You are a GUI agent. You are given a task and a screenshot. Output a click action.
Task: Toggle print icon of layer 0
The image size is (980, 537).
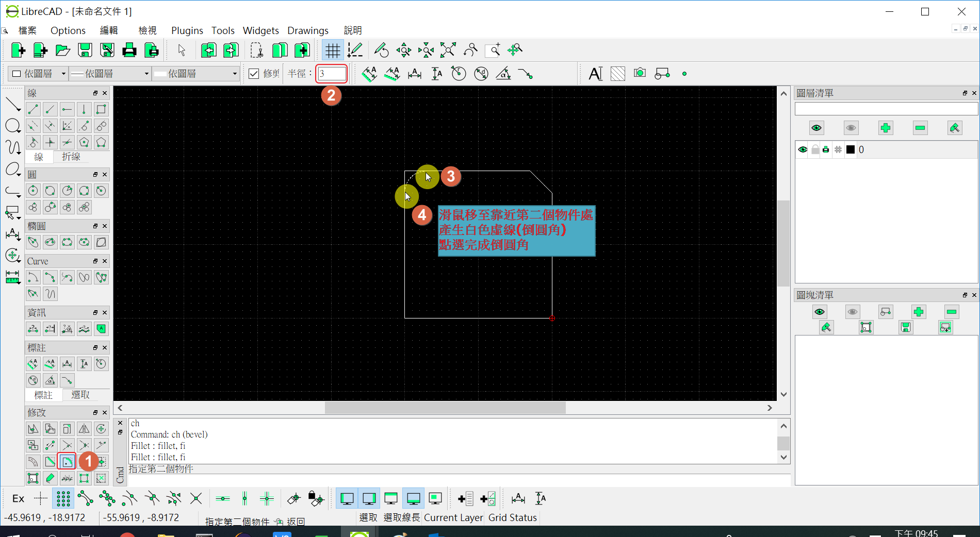click(x=826, y=149)
